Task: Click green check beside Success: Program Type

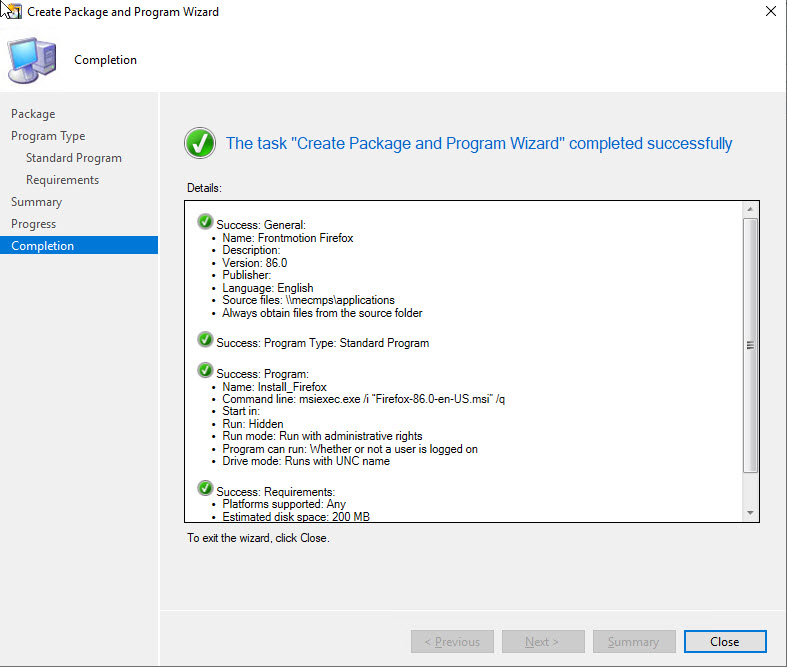Action: pyautogui.click(x=205, y=340)
